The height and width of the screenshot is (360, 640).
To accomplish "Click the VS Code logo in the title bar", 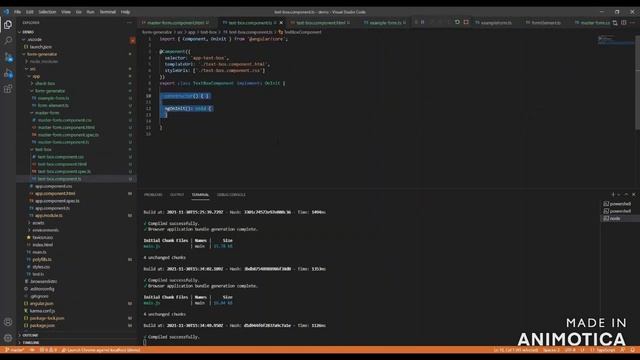I will 6,12.
